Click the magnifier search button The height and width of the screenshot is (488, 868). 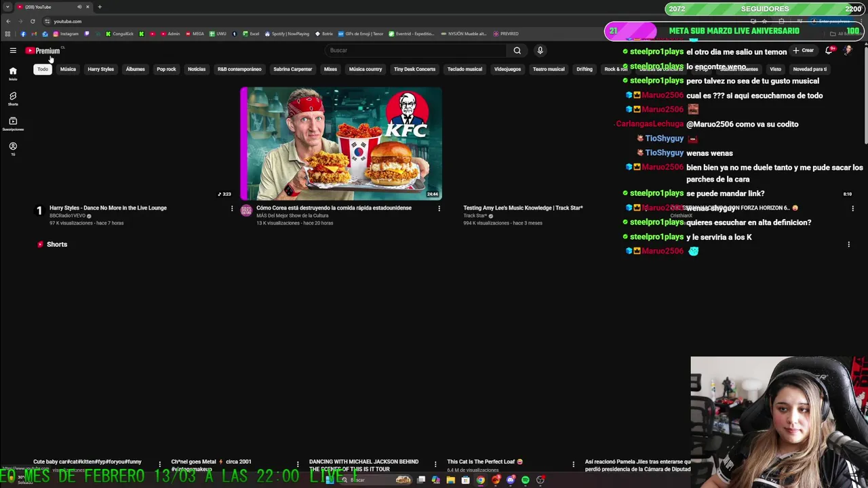[517, 50]
